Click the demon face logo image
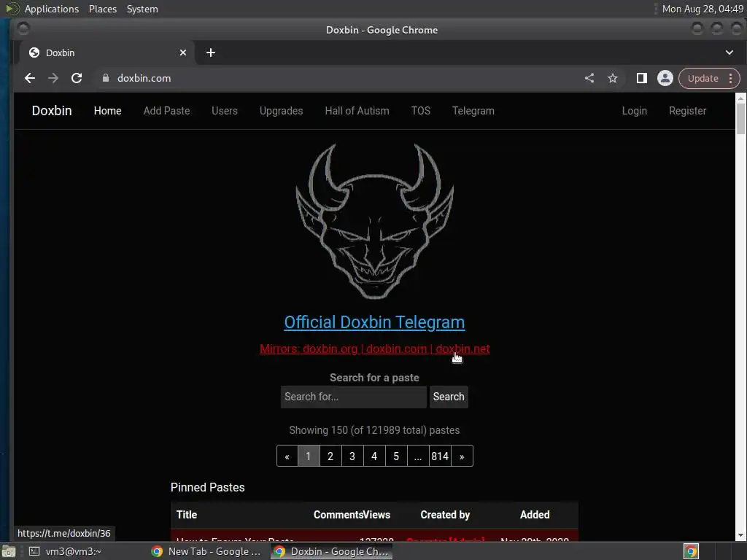The image size is (747, 560). tap(374, 221)
